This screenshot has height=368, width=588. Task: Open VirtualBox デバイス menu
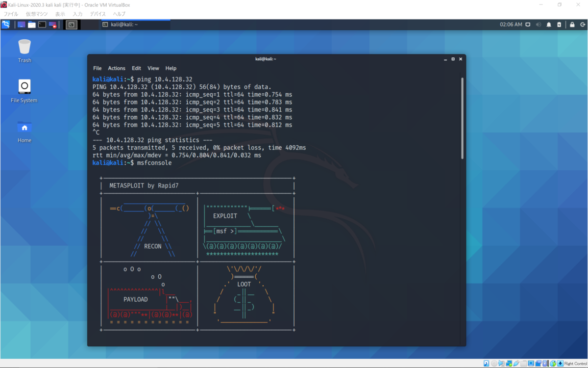(x=98, y=14)
